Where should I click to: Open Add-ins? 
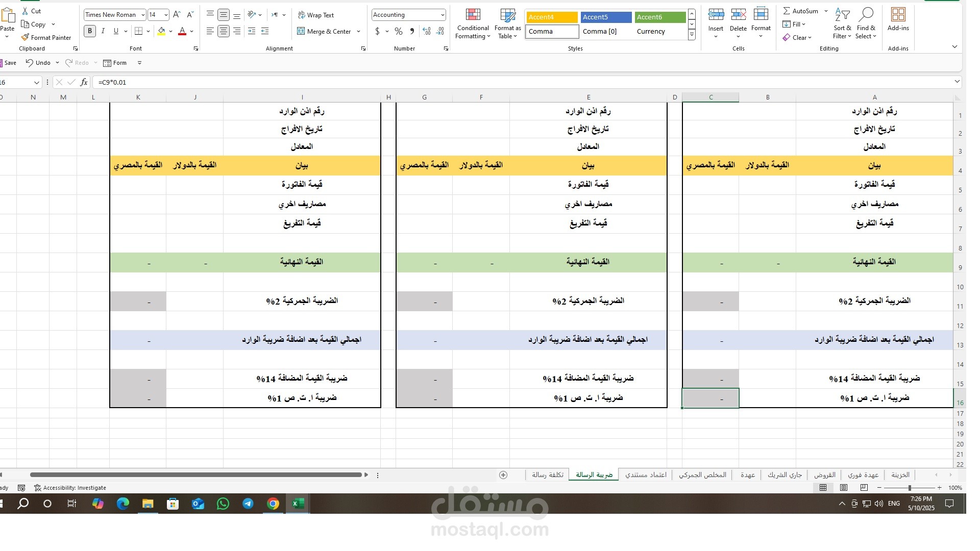tap(898, 19)
